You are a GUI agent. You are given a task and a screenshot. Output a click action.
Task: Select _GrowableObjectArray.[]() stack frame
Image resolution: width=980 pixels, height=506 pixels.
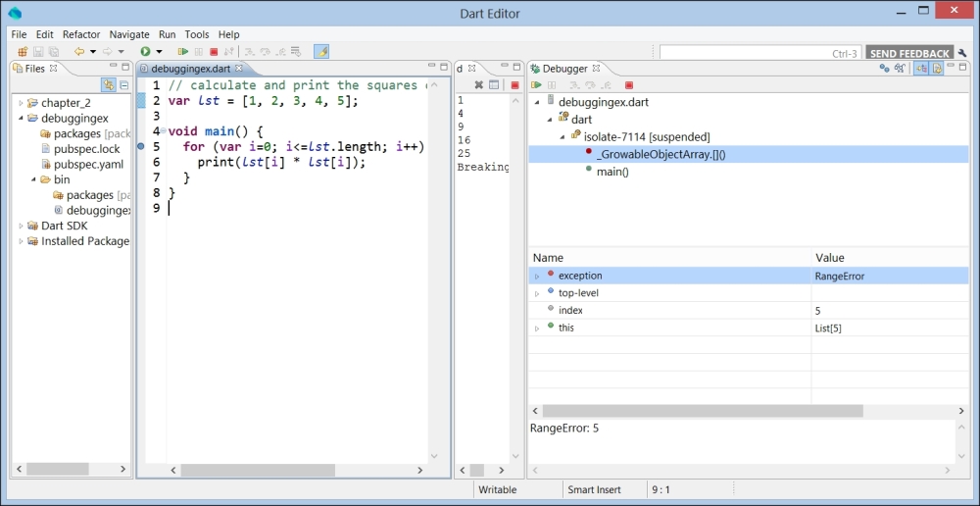point(661,155)
